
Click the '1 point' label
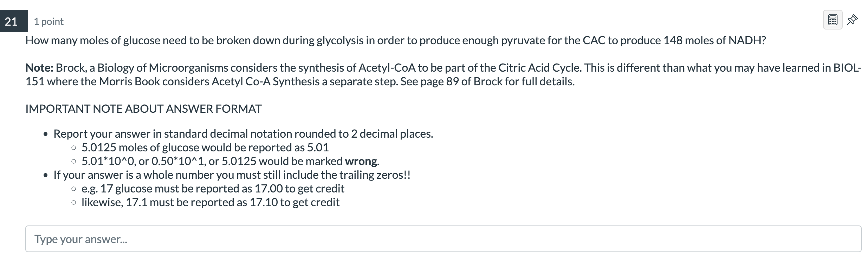(x=48, y=21)
